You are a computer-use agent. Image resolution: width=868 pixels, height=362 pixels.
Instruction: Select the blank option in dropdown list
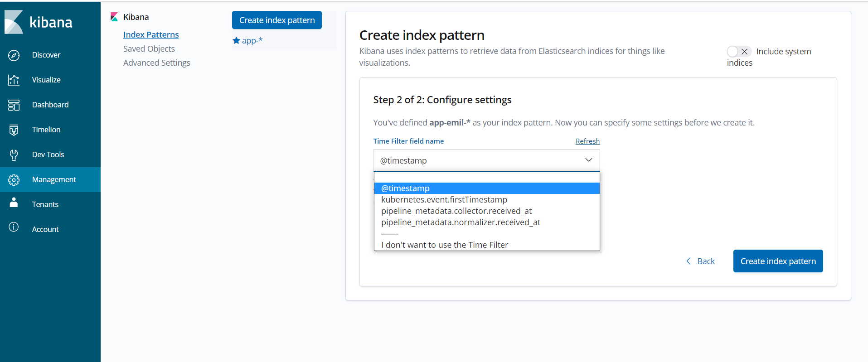point(486,177)
